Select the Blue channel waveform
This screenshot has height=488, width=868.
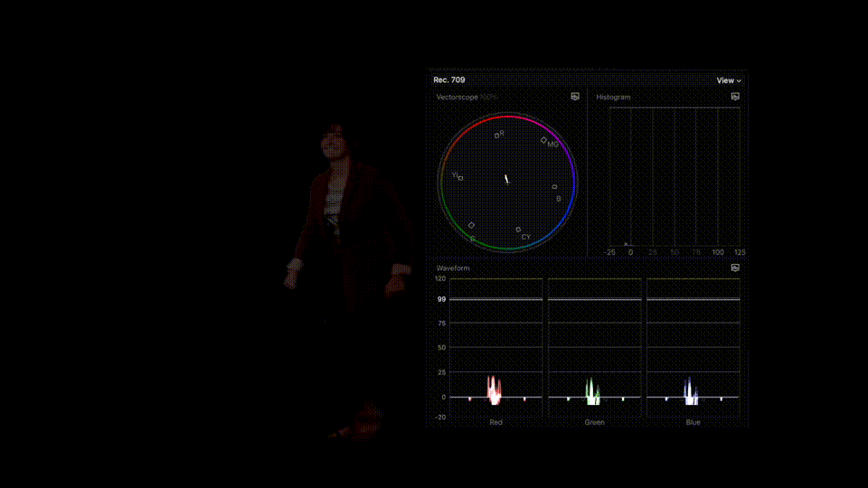coord(693,348)
